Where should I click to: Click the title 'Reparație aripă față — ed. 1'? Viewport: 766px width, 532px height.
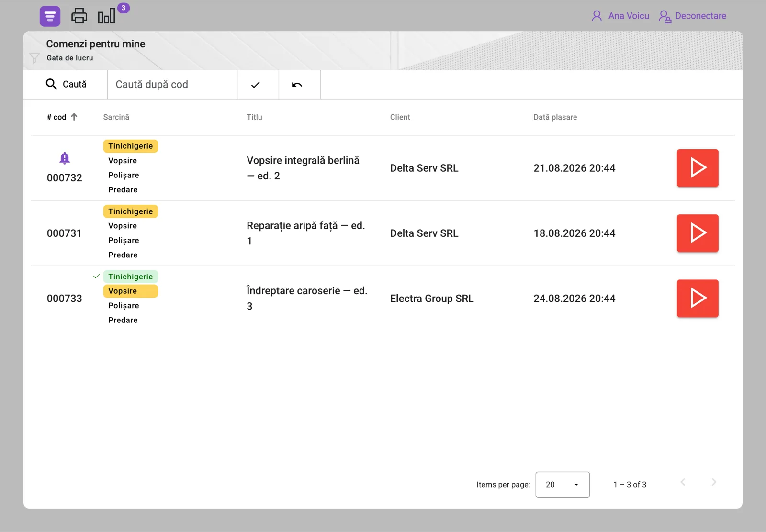(306, 233)
